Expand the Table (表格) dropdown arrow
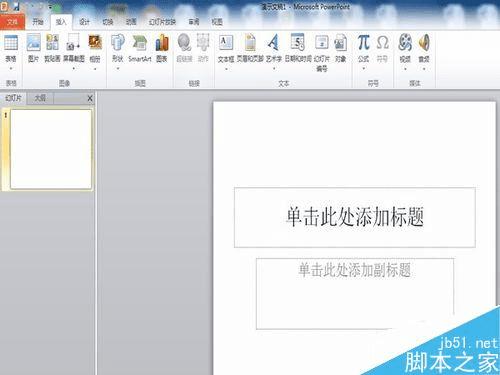The height and width of the screenshot is (375, 500). coord(11,68)
